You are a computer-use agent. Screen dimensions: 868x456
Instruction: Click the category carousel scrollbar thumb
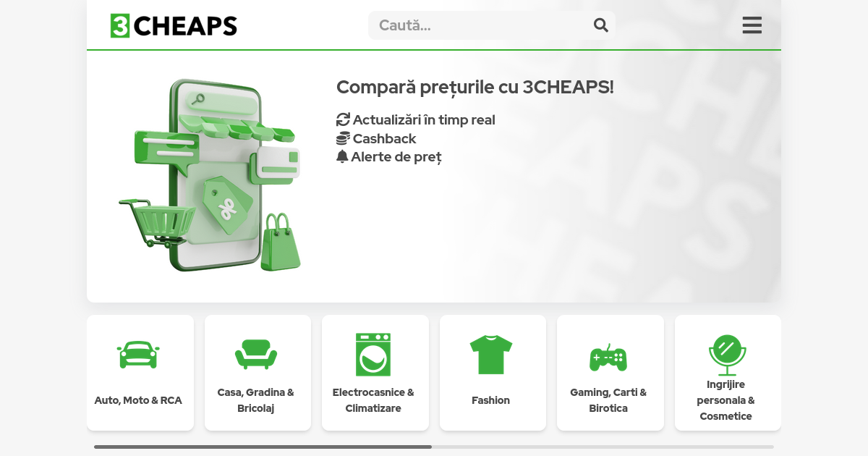click(x=263, y=447)
